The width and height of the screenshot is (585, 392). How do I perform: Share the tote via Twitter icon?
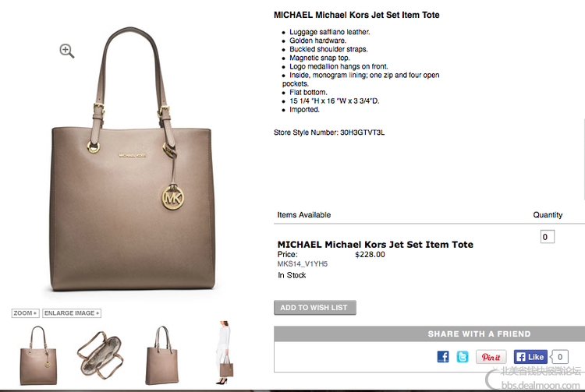click(463, 357)
